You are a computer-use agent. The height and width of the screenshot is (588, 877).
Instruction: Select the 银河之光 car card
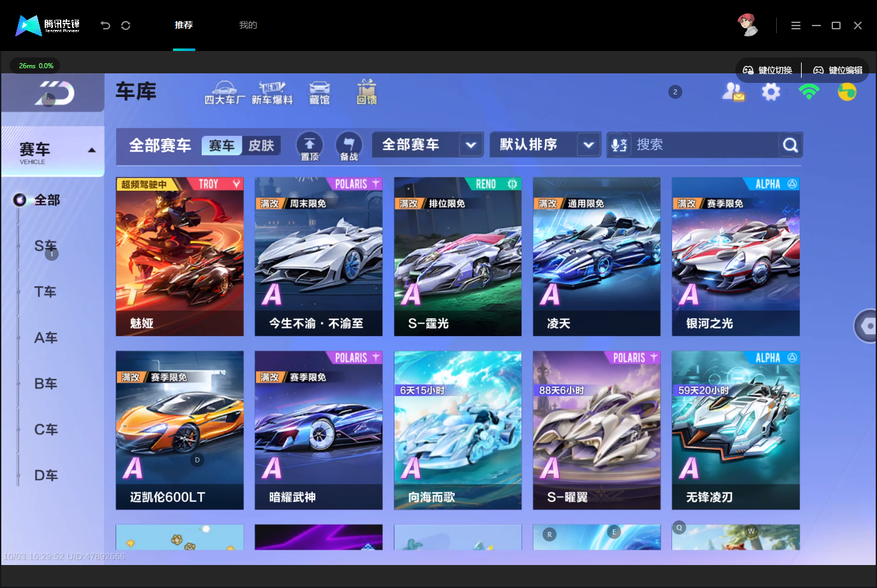736,257
